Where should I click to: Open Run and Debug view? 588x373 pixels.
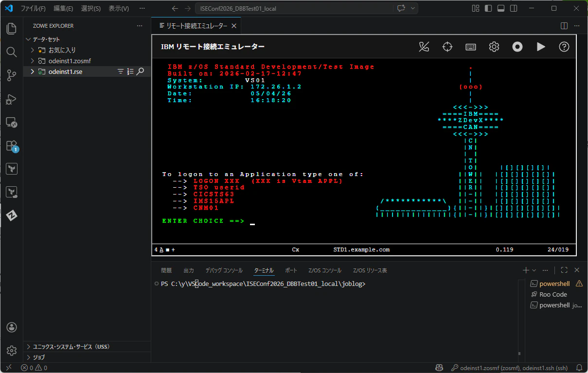12,99
